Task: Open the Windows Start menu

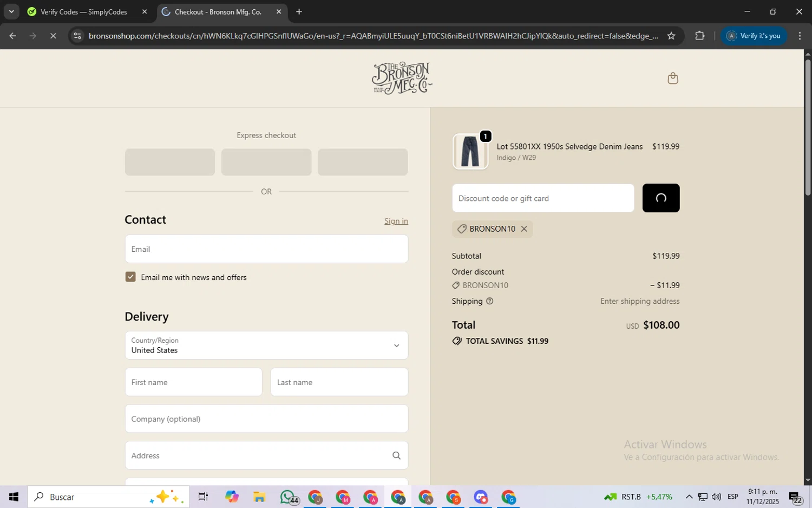Action: (x=14, y=497)
